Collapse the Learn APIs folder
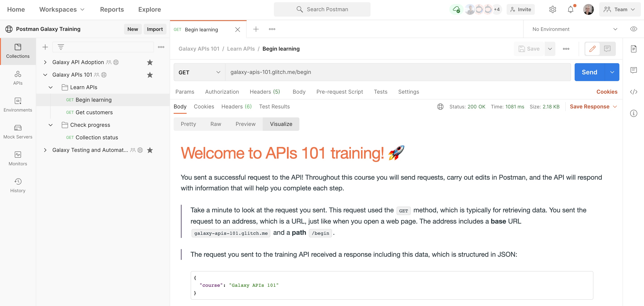The width and height of the screenshot is (644, 306). (51, 87)
